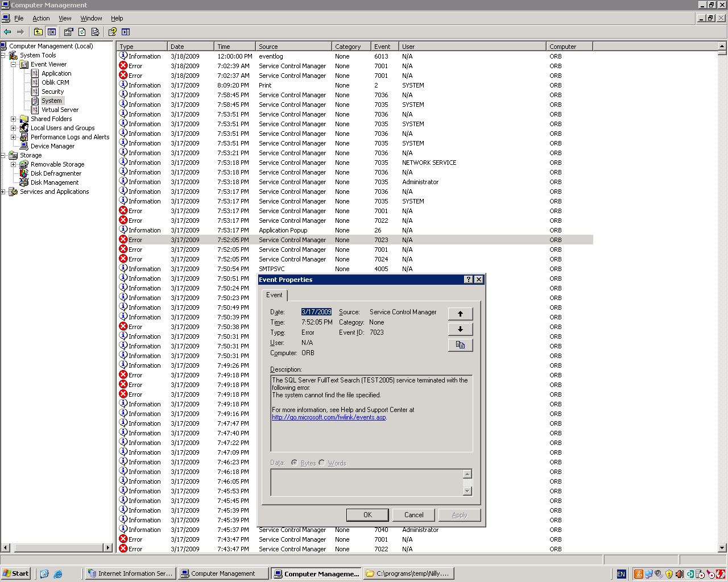Collapse the Event Viewer tree node
This screenshot has width=728, height=582.
(14, 64)
